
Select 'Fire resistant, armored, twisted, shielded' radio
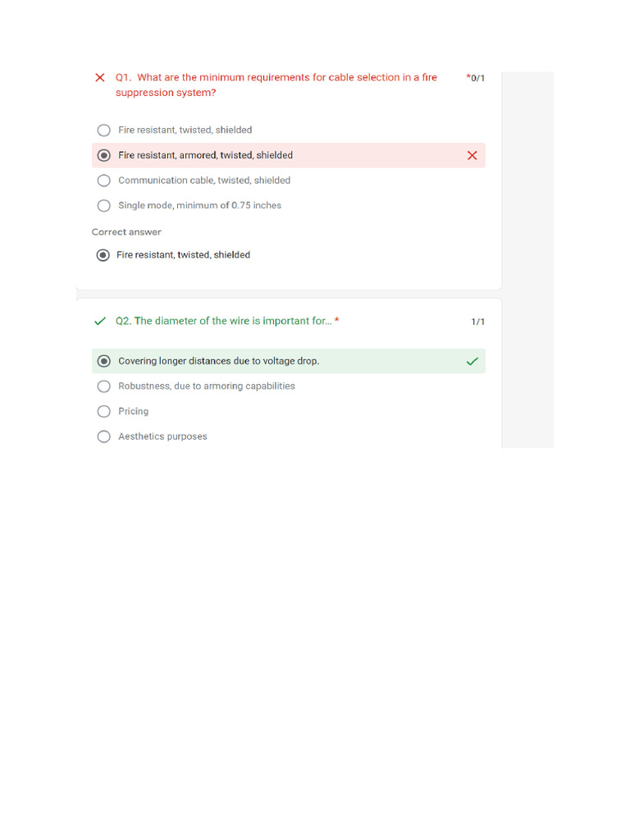[x=104, y=155]
